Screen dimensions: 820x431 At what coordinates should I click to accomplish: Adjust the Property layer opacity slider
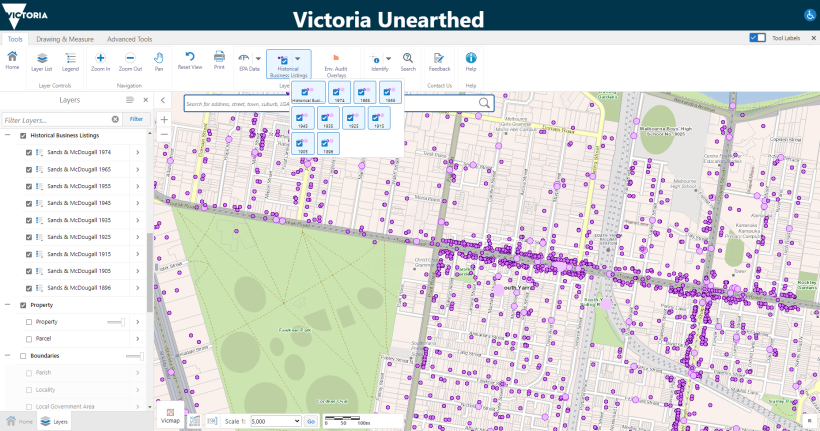[x=121, y=322]
